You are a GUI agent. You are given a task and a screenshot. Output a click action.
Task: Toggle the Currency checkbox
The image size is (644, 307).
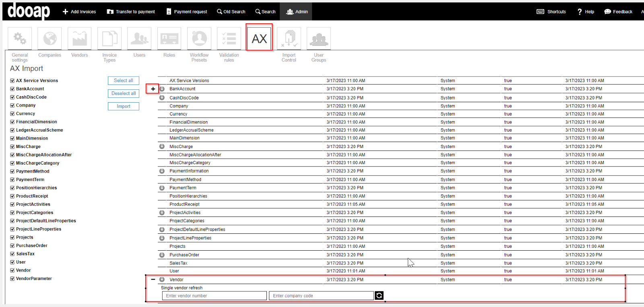(12, 114)
